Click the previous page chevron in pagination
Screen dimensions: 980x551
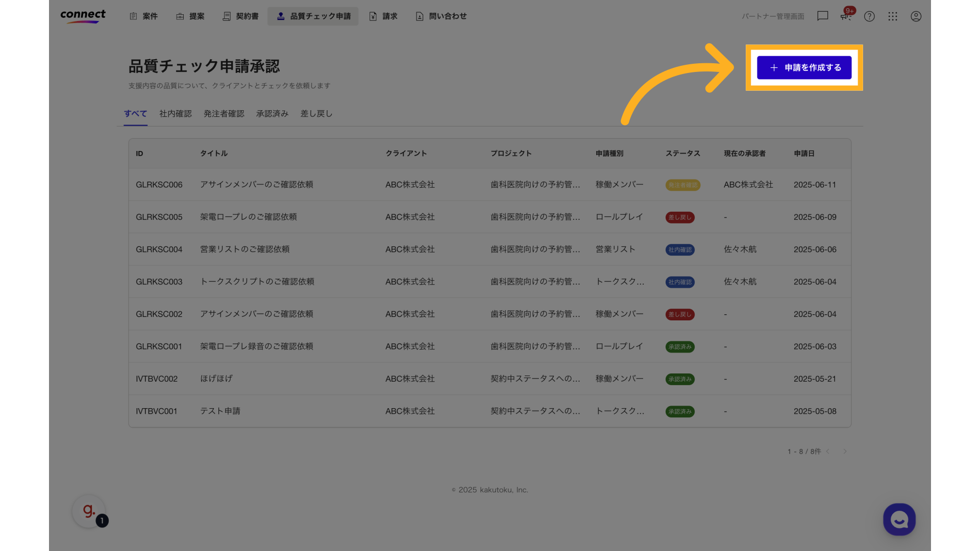[828, 452]
